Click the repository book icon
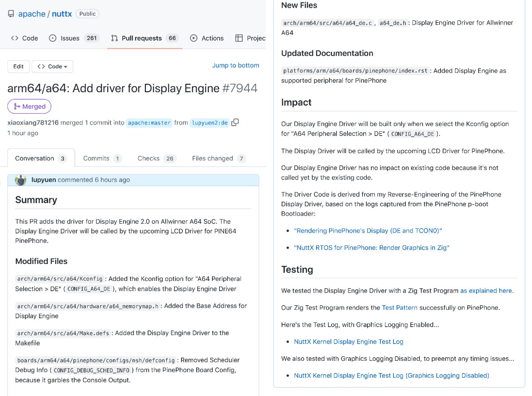532x396 pixels. pos(11,14)
